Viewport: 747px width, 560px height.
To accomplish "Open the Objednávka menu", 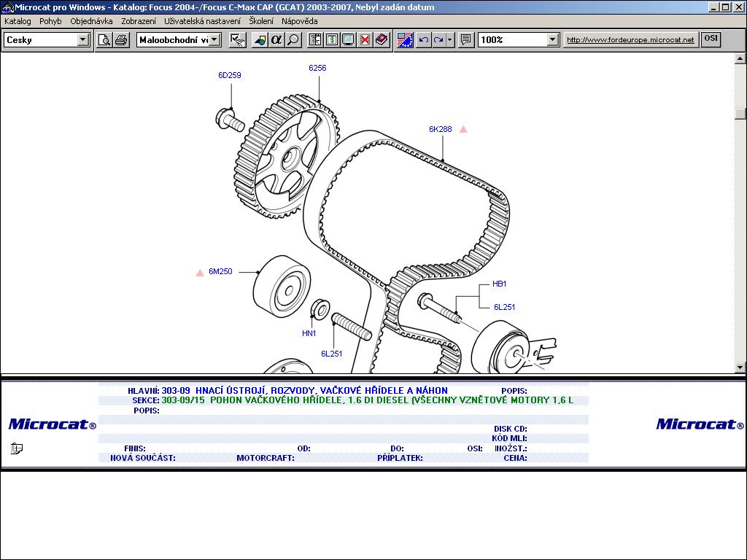I will 91,21.
